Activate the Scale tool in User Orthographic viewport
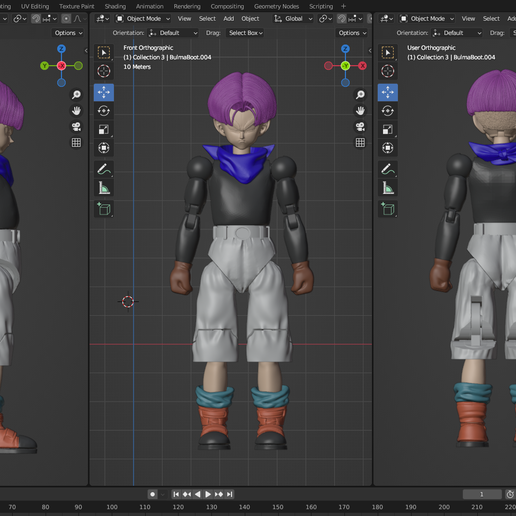The height and width of the screenshot is (516, 516). pyautogui.click(x=388, y=129)
